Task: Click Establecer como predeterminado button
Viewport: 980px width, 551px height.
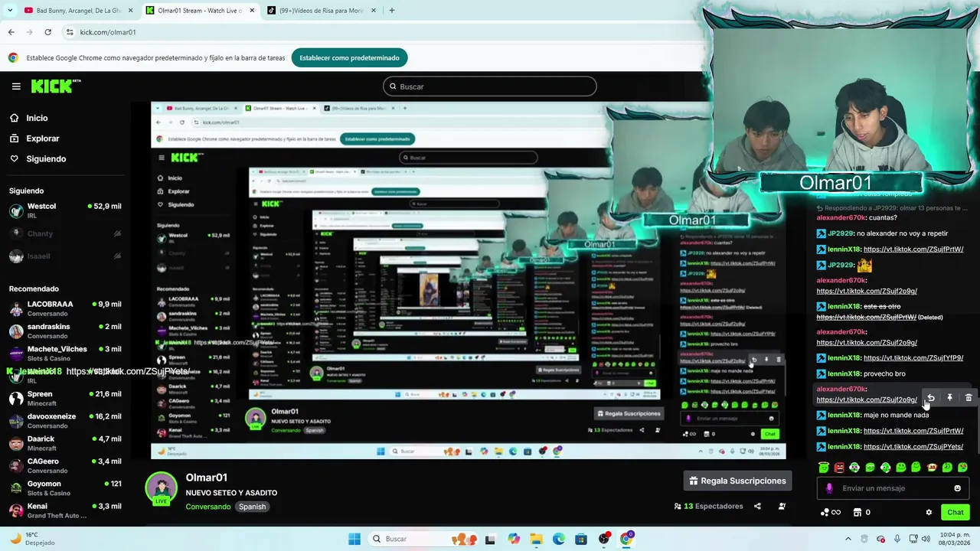Action: 349,58
